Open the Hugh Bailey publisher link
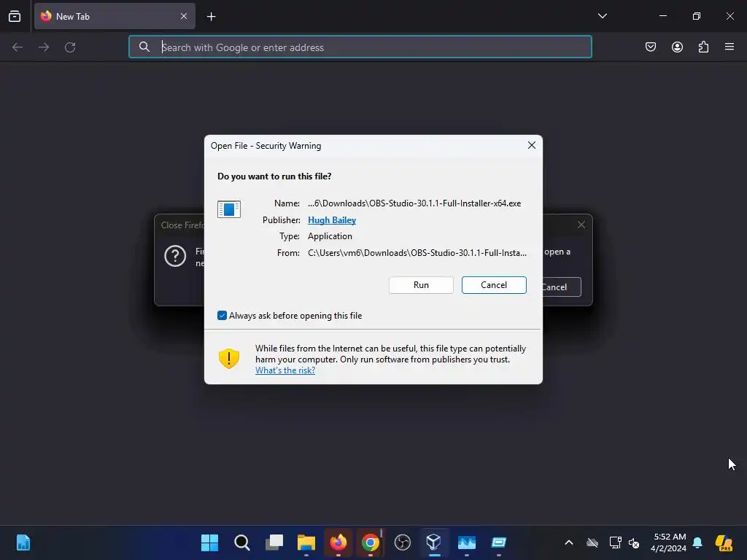Screen dimensions: 747x560 pyautogui.click(x=332, y=220)
